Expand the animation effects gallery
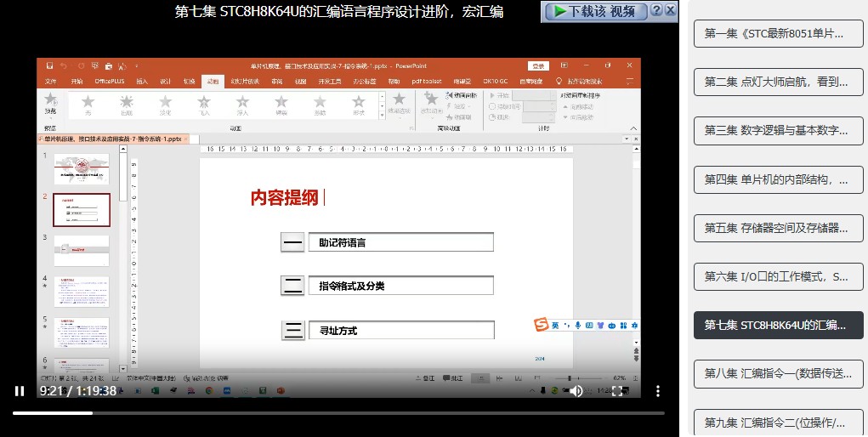Screen dimensions: 868x437 coord(382,116)
